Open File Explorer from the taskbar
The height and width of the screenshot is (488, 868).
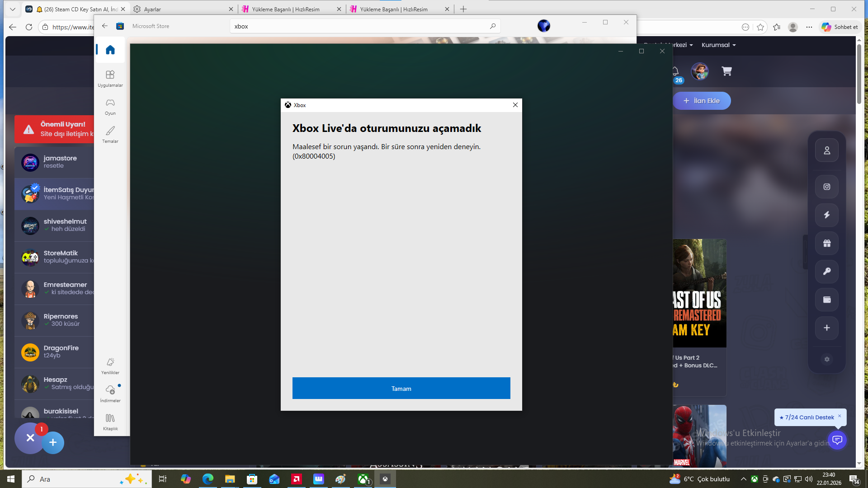230,479
